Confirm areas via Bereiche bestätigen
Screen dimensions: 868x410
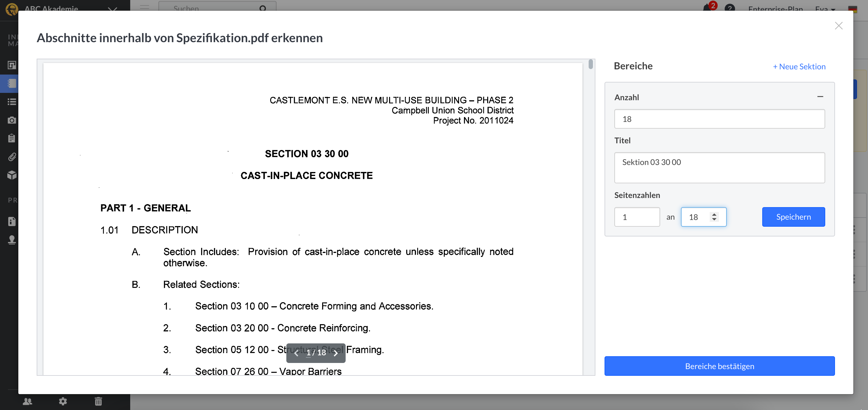point(719,366)
